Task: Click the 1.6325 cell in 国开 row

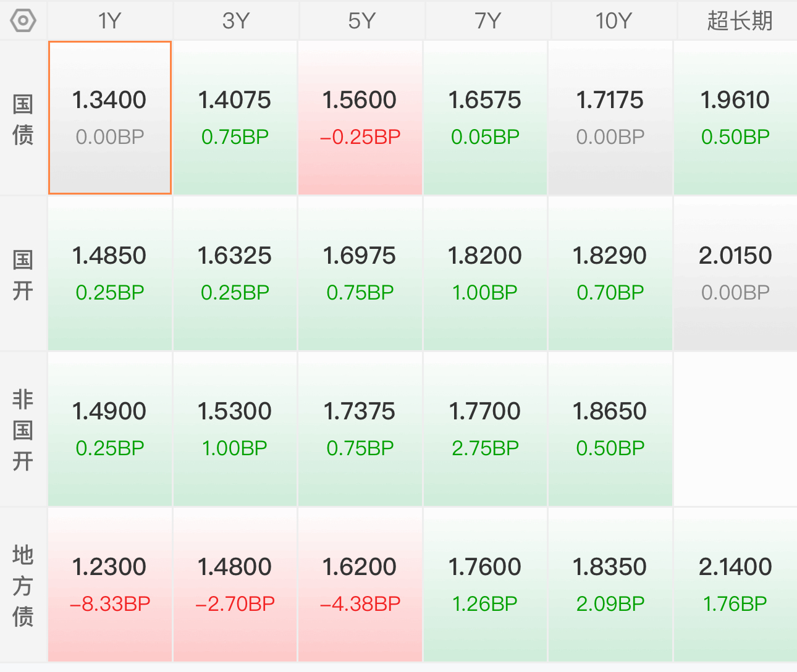Action: point(235,274)
